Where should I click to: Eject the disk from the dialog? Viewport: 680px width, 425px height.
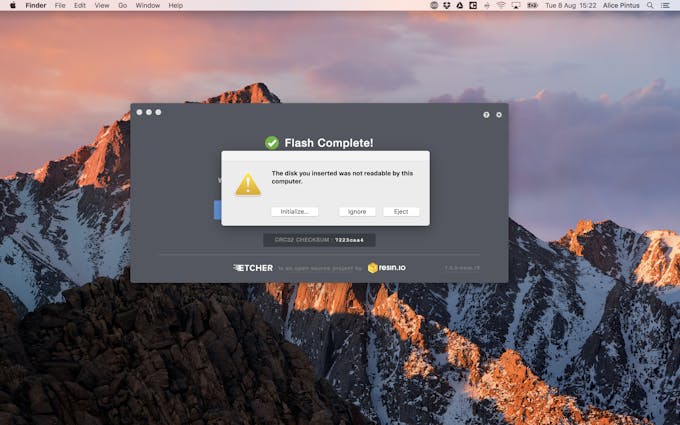401,212
